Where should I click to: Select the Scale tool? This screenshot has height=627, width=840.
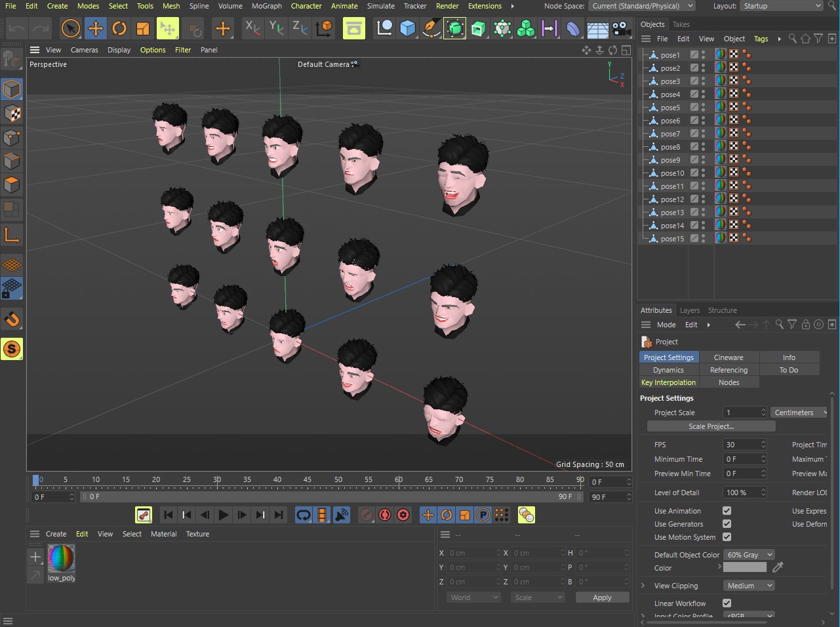[x=143, y=28]
